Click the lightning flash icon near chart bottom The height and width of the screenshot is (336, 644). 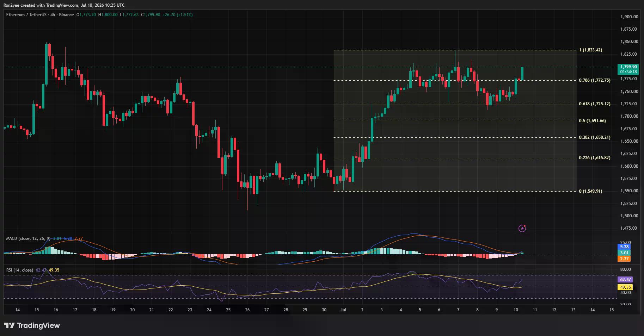tap(522, 229)
